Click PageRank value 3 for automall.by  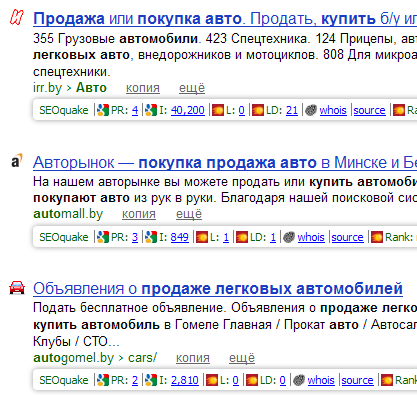pos(135,237)
